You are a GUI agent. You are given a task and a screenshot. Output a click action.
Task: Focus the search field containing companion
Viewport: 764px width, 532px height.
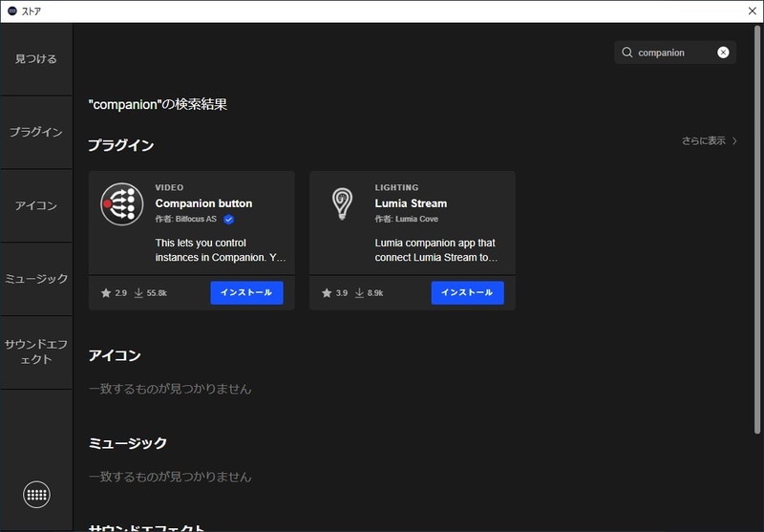[675, 53]
